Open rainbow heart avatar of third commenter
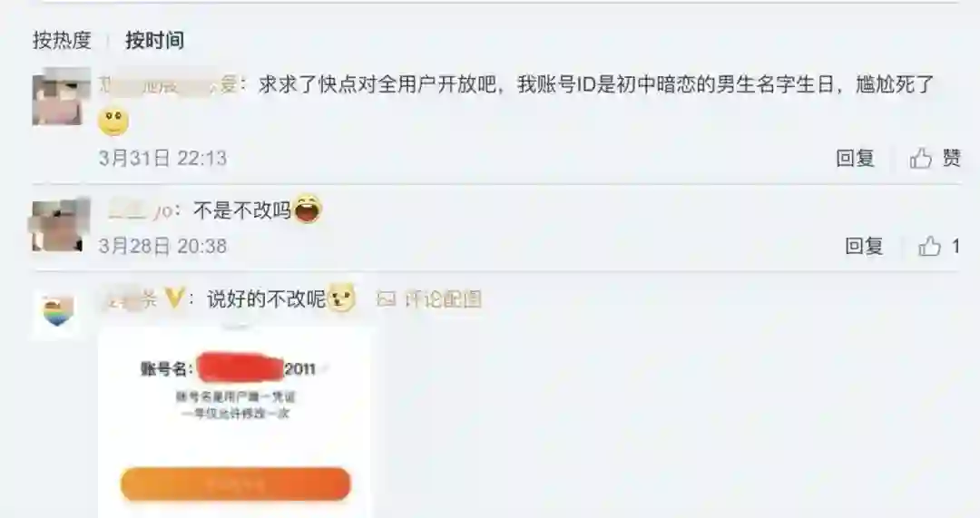980x518 pixels. (57, 312)
